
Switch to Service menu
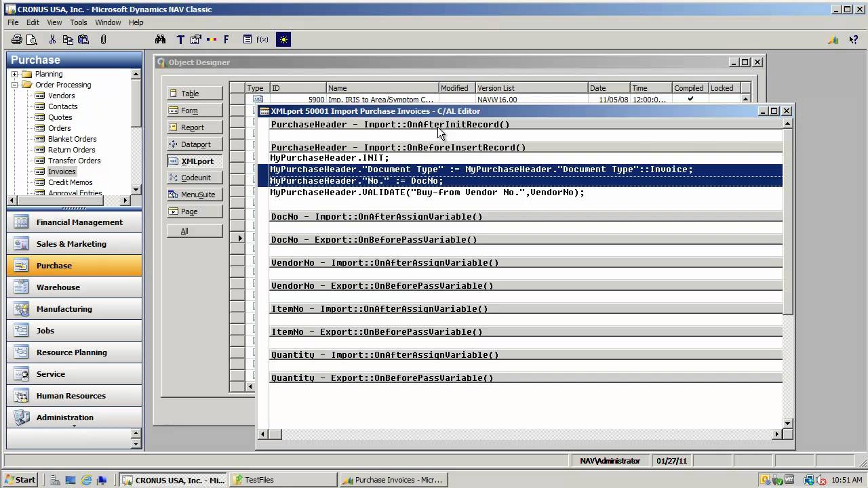pyautogui.click(x=75, y=374)
